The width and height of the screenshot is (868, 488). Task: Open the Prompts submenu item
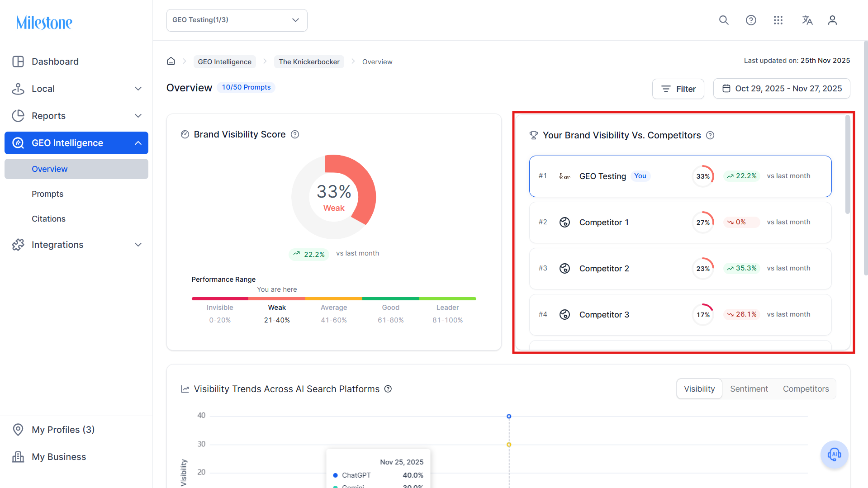pyautogui.click(x=47, y=194)
